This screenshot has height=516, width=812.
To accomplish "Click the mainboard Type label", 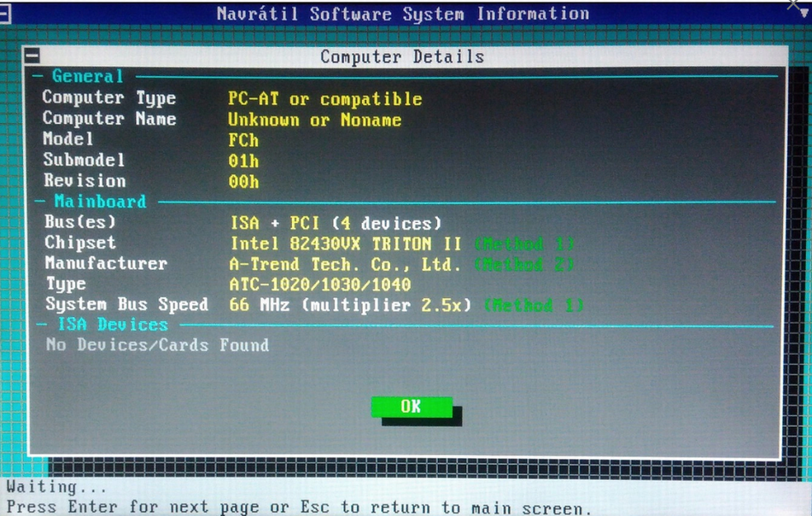I will pos(66,284).
